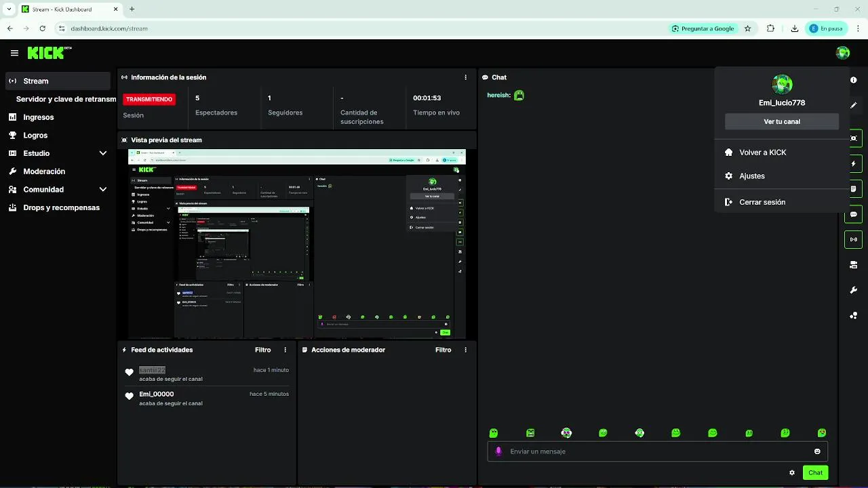Screen dimensions: 868x488
Task: Click the Cantidad de suscripciones label
Action: point(362,117)
